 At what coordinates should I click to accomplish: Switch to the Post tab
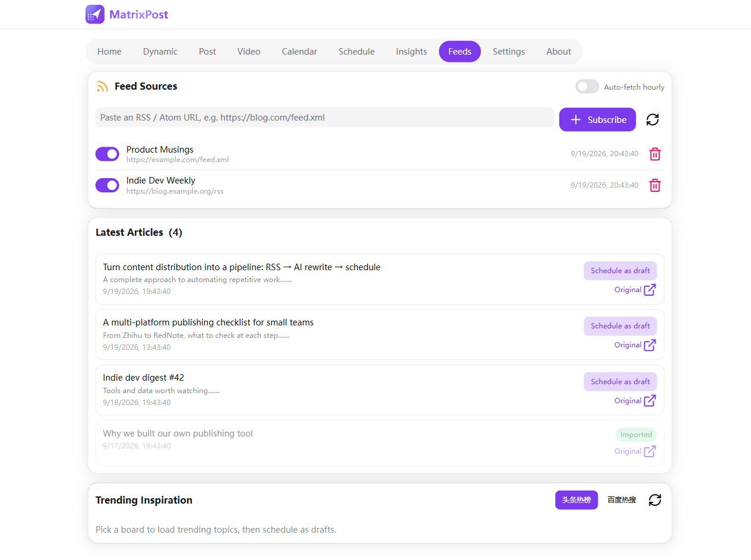pyautogui.click(x=207, y=52)
